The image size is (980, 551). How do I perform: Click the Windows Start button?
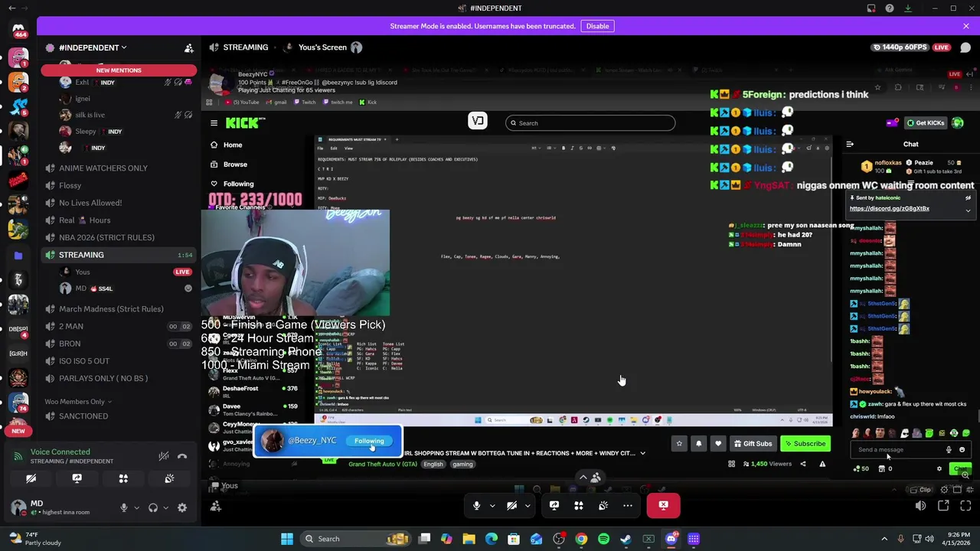(x=287, y=539)
